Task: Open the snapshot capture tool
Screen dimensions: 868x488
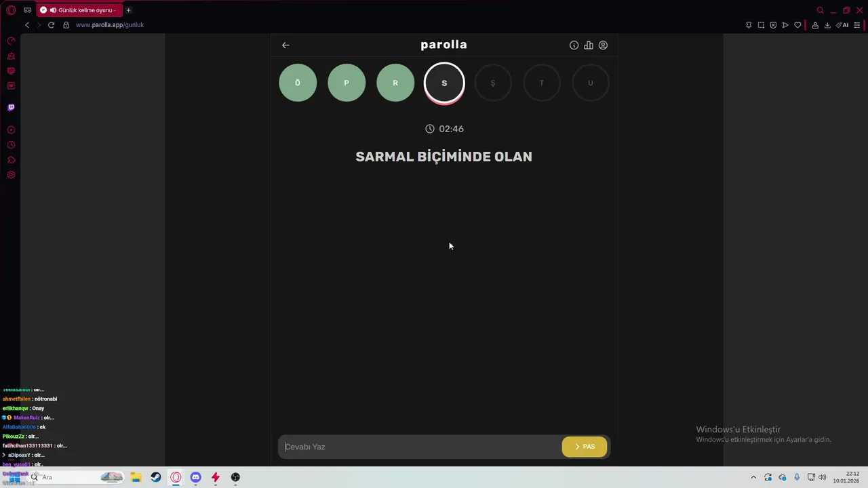Action: click(x=761, y=25)
